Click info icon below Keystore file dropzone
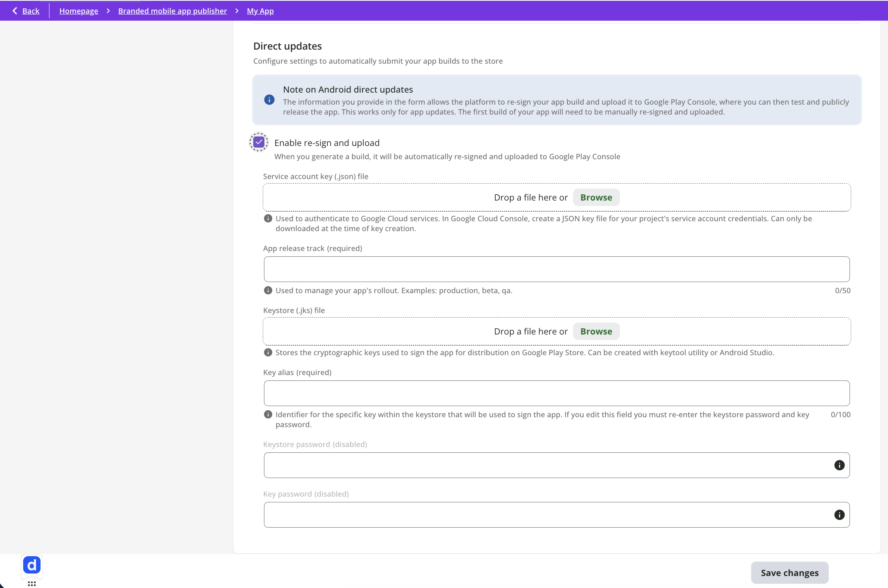 [x=268, y=352]
